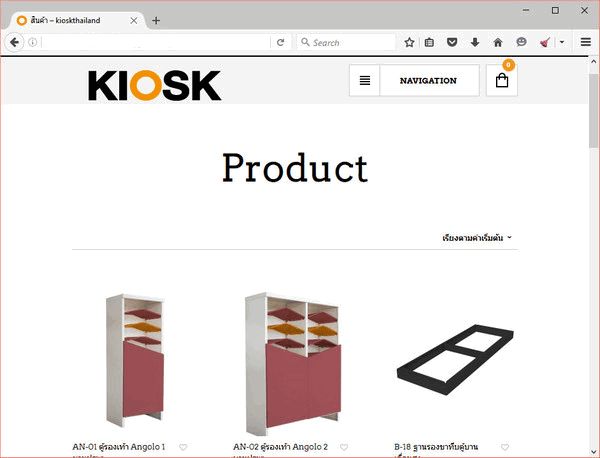Show the bookmarks list icon
The height and width of the screenshot is (458, 600).
point(429,42)
